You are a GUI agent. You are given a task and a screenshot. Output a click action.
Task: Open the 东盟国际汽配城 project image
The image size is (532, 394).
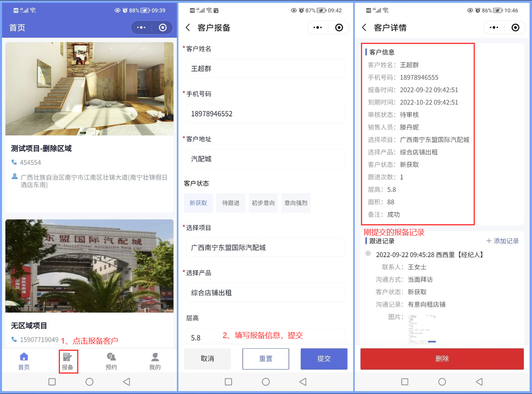90,266
